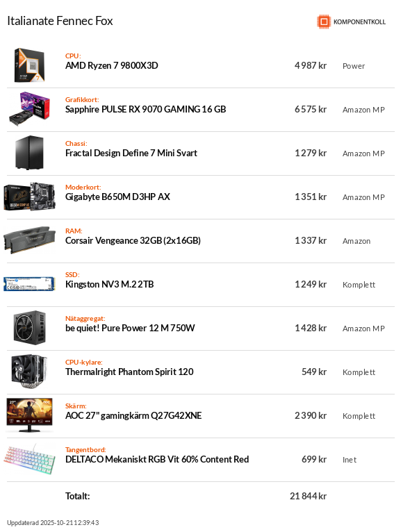Viewport: 401px width, 532px height.
Task: Open the Kingston NV3 M.2 2TB link
Action: click(x=109, y=284)
